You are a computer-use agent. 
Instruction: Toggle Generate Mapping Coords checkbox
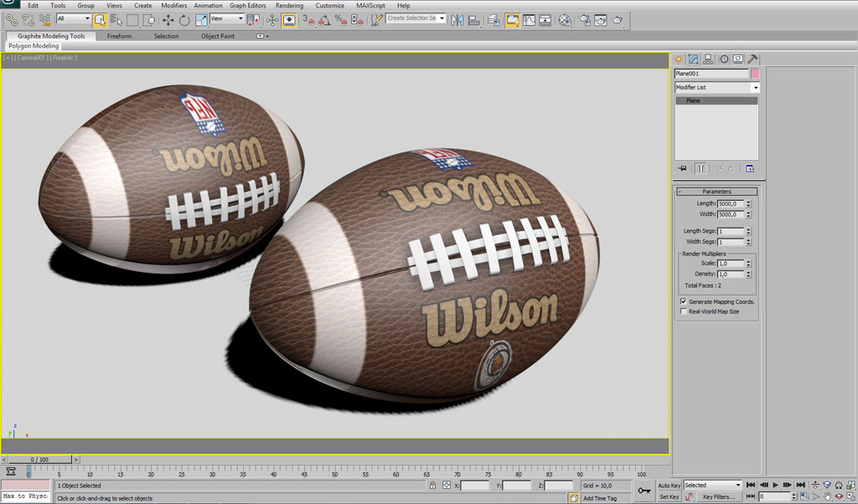click(684, 301)
